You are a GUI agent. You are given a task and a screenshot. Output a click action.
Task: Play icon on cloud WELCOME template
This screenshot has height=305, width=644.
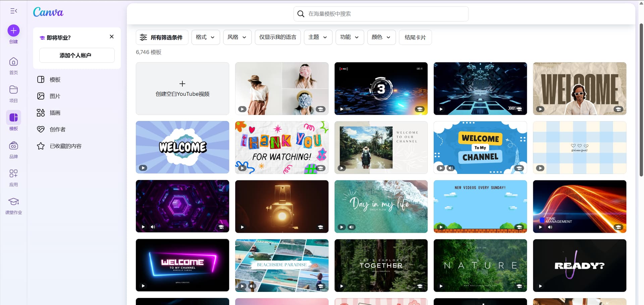(143, 168)
